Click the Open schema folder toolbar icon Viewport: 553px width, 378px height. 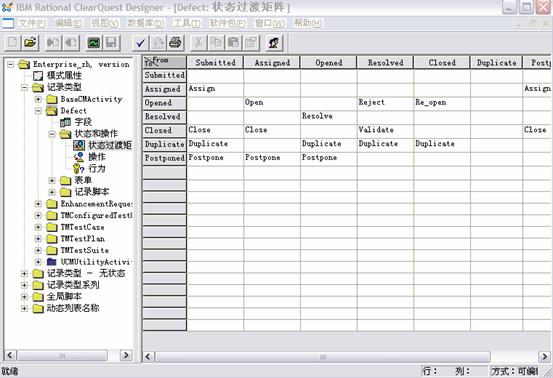pyautogui.click(x=30, y=43)
